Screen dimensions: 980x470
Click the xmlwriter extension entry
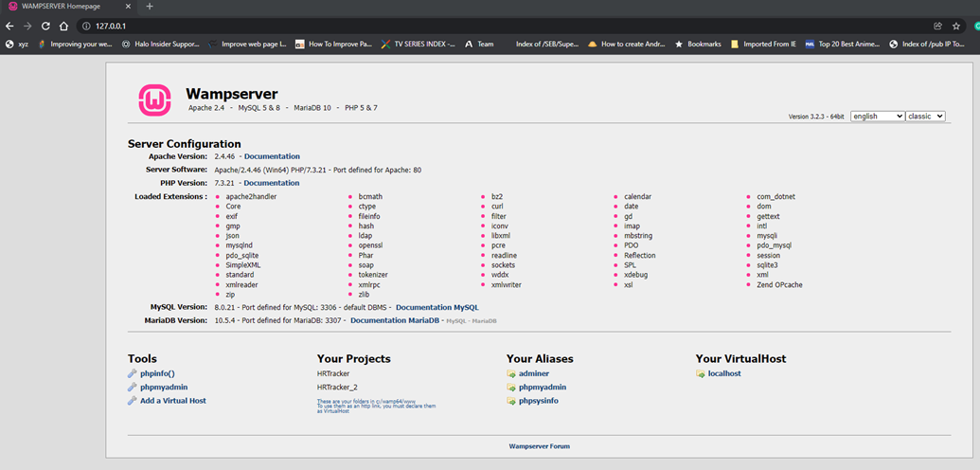click(507, 285)
